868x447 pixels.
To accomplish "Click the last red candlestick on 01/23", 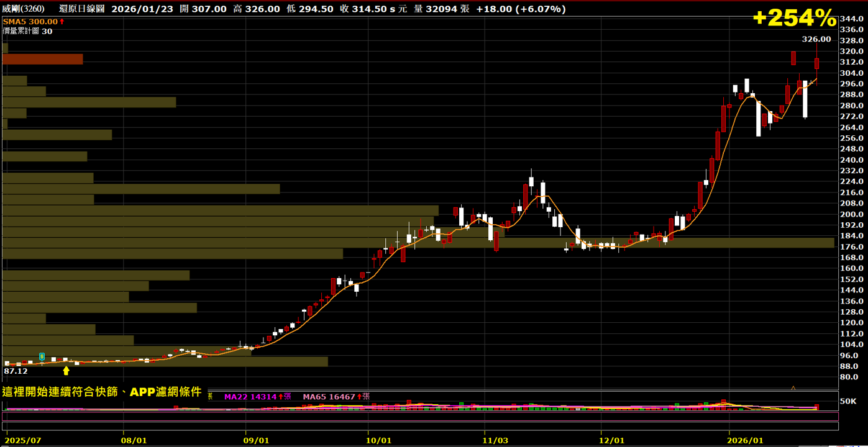I will point(816,63).
